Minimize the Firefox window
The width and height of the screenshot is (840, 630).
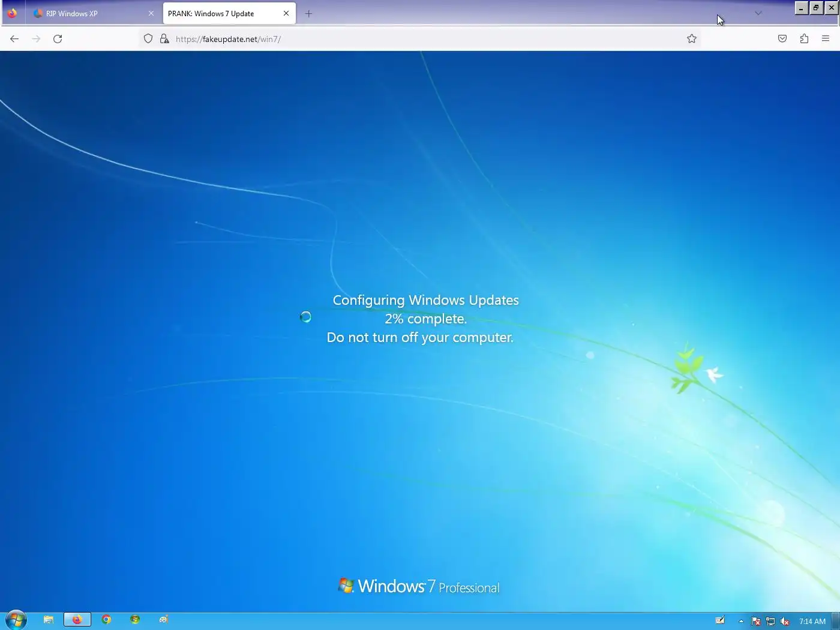click(802, 8)
